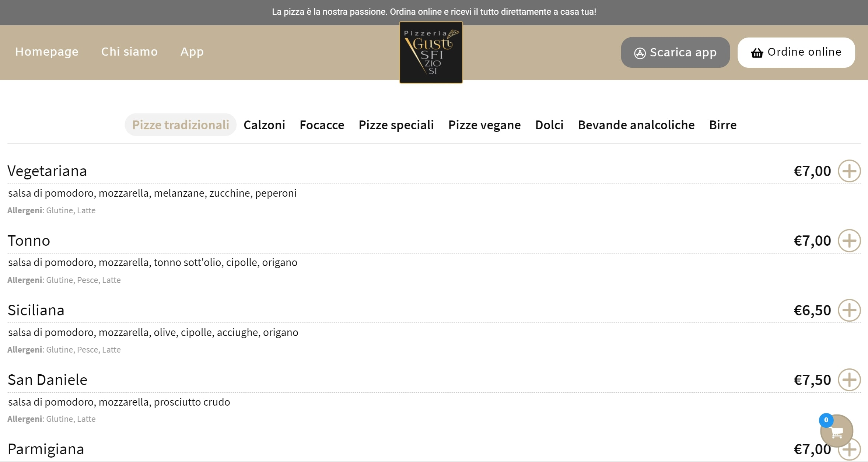Click the Ordine online button
868x462 pixels.
796,52
